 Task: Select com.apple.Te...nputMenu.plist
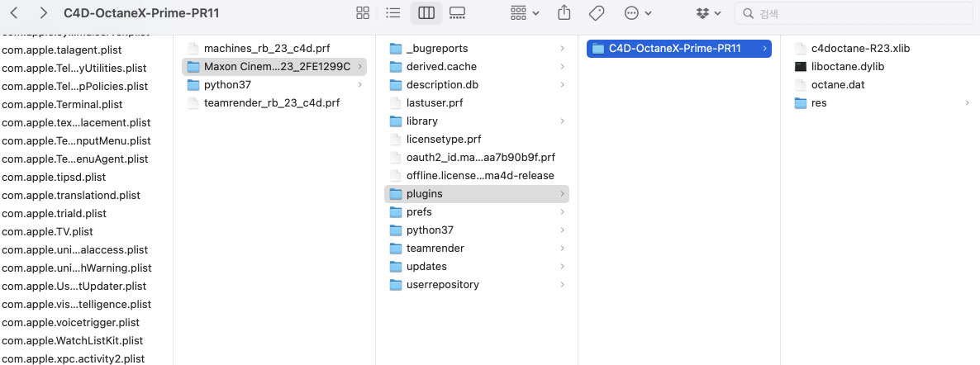(x=76, y=140)
